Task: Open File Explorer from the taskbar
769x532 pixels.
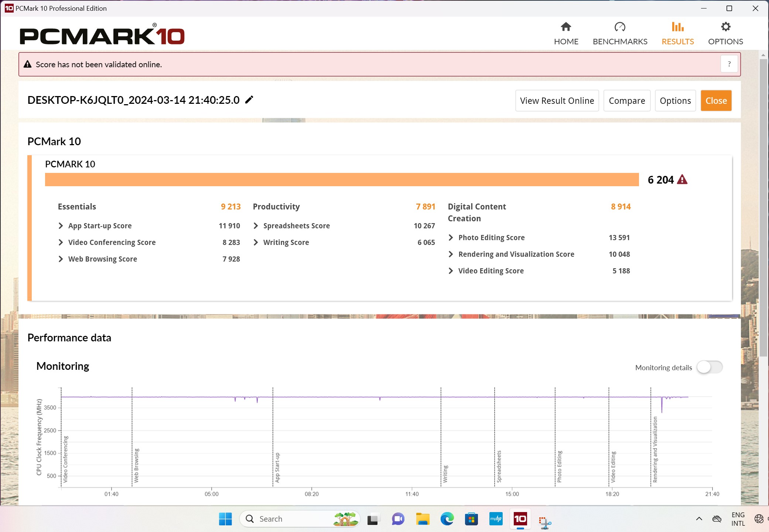Action: pyautogui.click(x=423, y=519)
